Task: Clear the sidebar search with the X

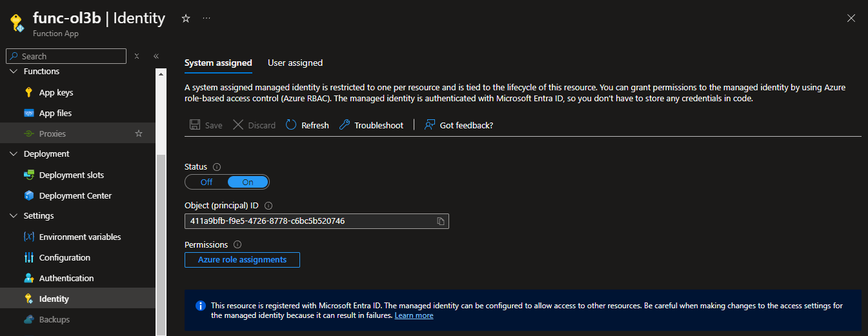Action: pyautogui.click(x=137, y=56)
